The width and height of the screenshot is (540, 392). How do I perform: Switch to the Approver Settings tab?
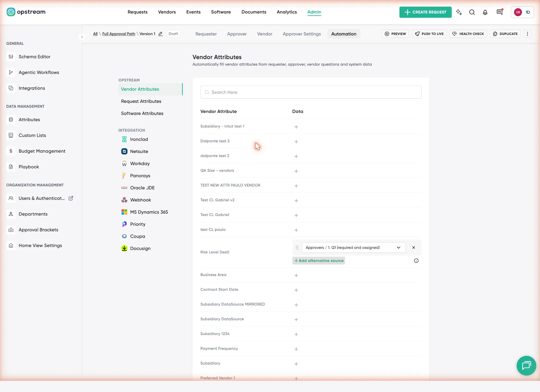click(x=302, y=34)
